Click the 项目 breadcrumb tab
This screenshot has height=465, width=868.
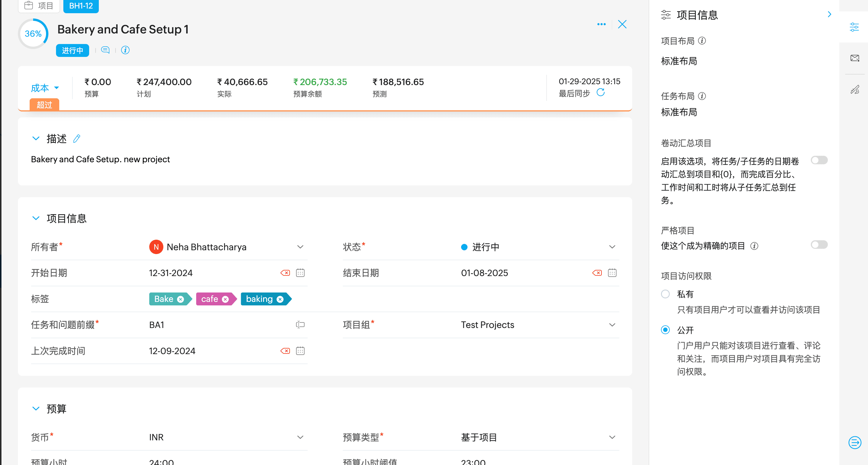(x=39, y=6)
